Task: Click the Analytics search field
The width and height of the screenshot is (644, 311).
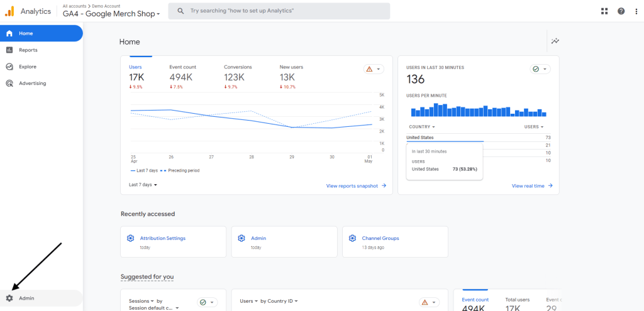Action: tap(279, 11)
